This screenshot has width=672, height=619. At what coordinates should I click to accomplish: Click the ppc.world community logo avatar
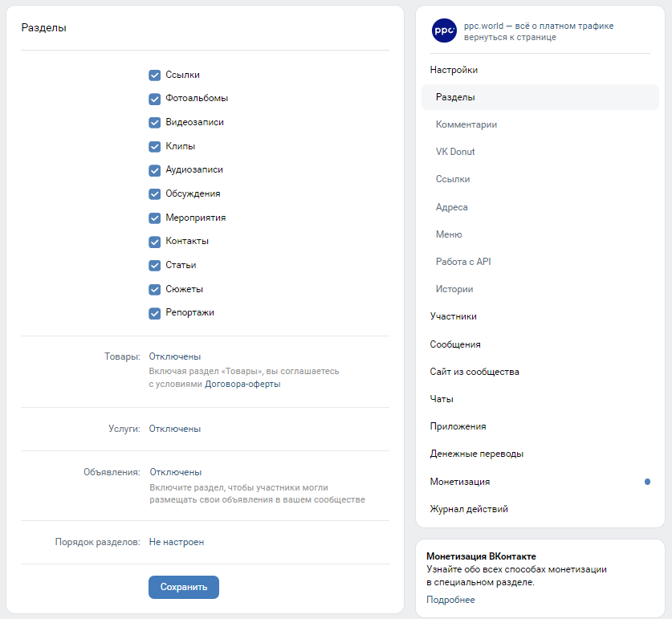pyautogui.click(x=444, y=31)
